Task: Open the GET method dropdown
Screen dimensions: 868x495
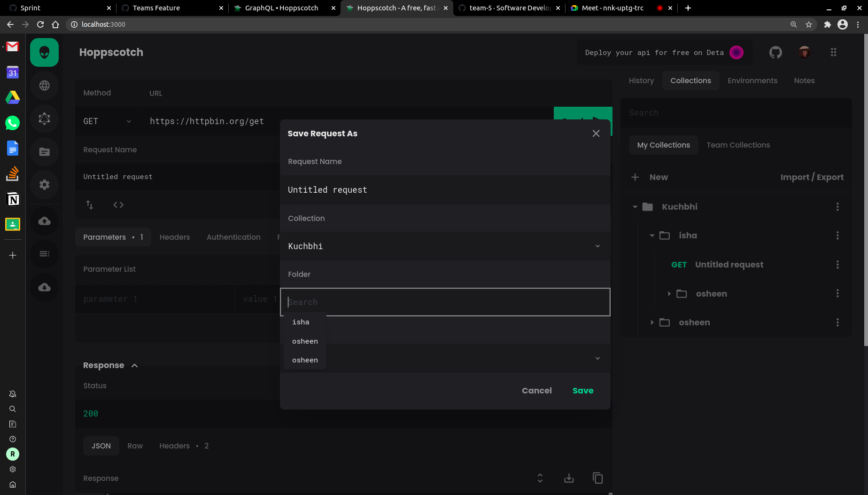Action: [x=108, y=121]
